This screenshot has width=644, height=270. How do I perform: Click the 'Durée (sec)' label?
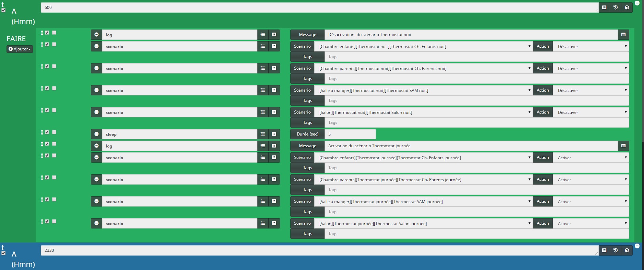point(307,134)
